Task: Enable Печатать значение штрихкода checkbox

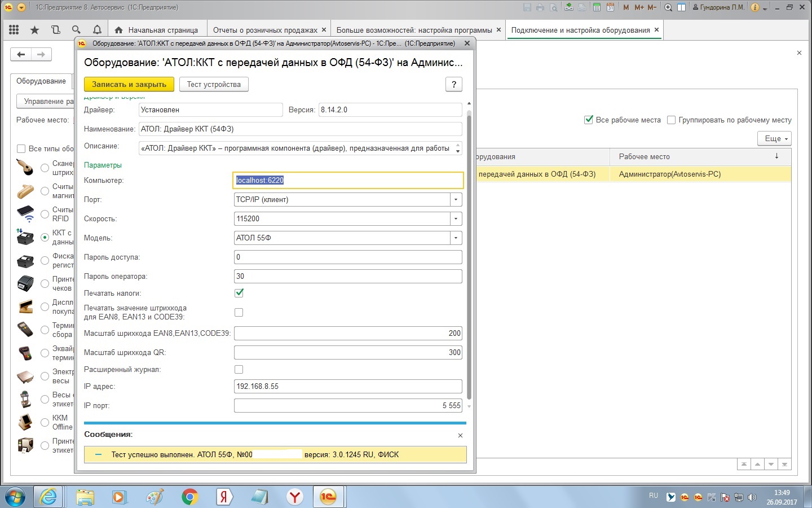Action: click(239, 312)
